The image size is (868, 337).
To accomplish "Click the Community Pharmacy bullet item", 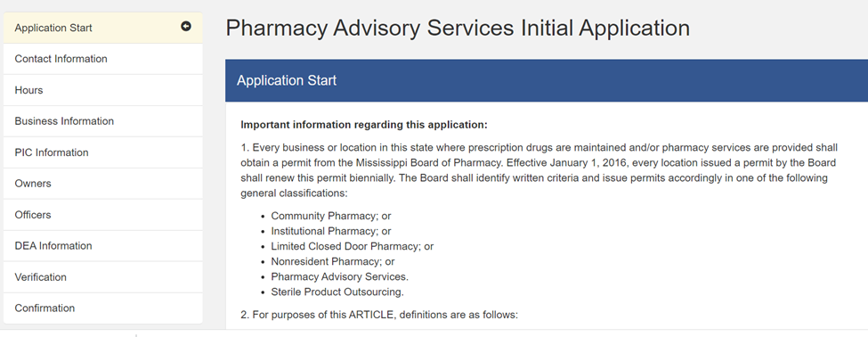I will (331, 216).
